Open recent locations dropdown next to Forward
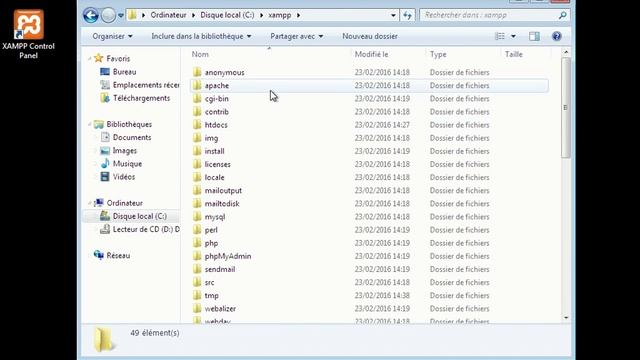Viewport: 640px width, 360px height. click(x=121, y=16)
